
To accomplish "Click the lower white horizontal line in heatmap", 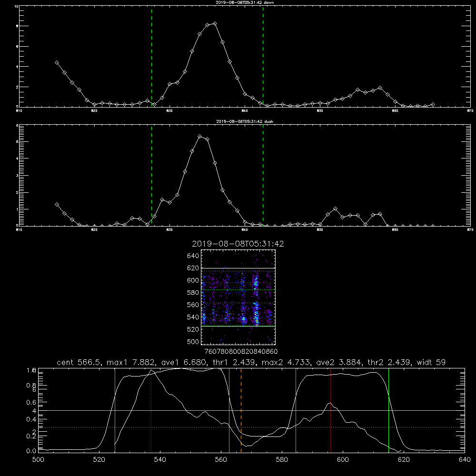I will click(x=238, y=327).
